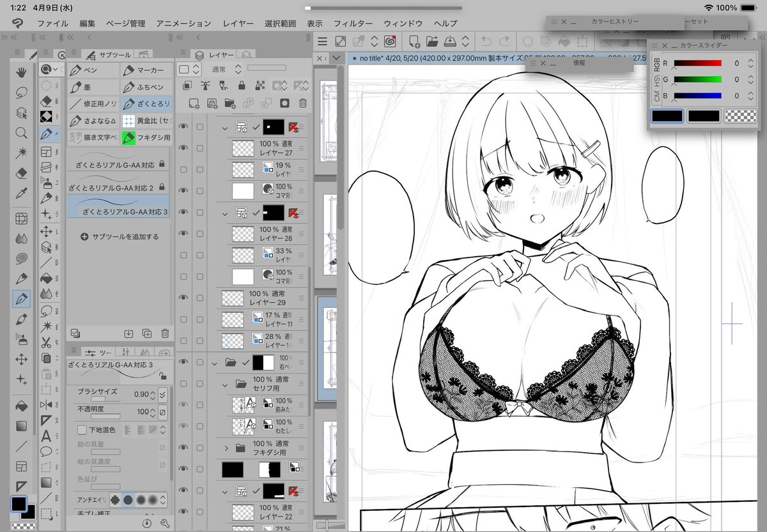
Task: Click Create layer mask icon
Action: point(285,103)
